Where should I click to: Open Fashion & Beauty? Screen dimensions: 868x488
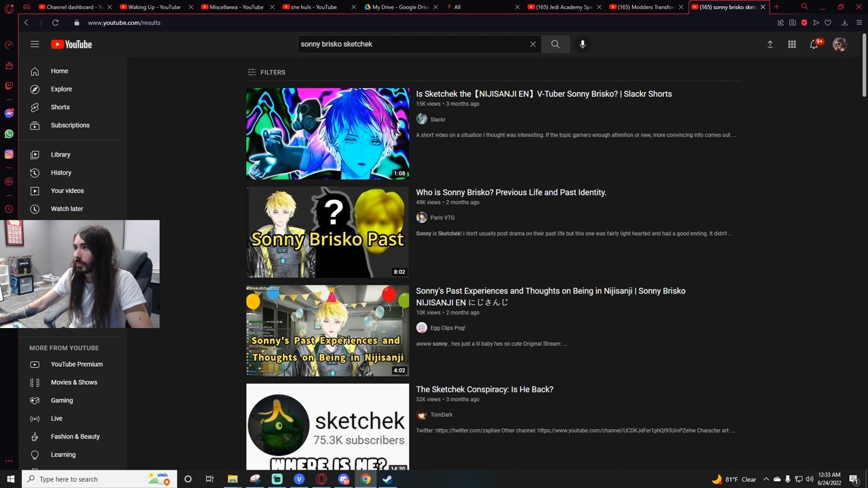(x=75, y=436)
